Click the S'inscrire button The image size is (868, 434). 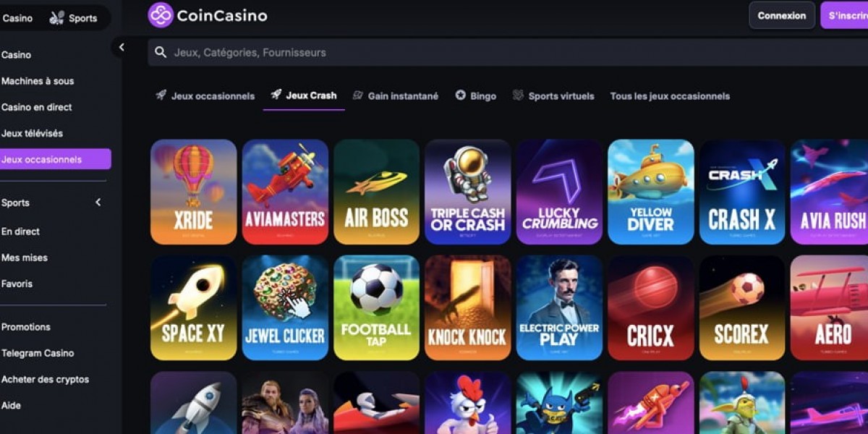(845, 15)
